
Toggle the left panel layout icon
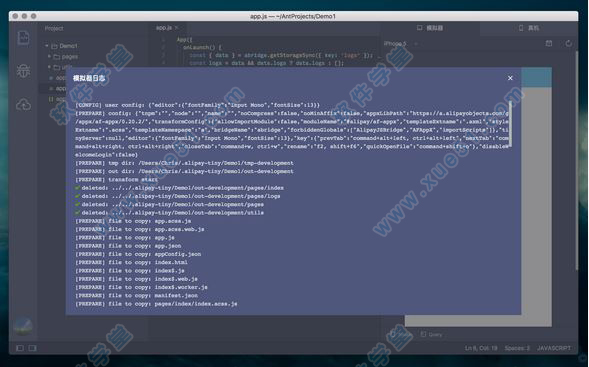click(x=20, y=348)
